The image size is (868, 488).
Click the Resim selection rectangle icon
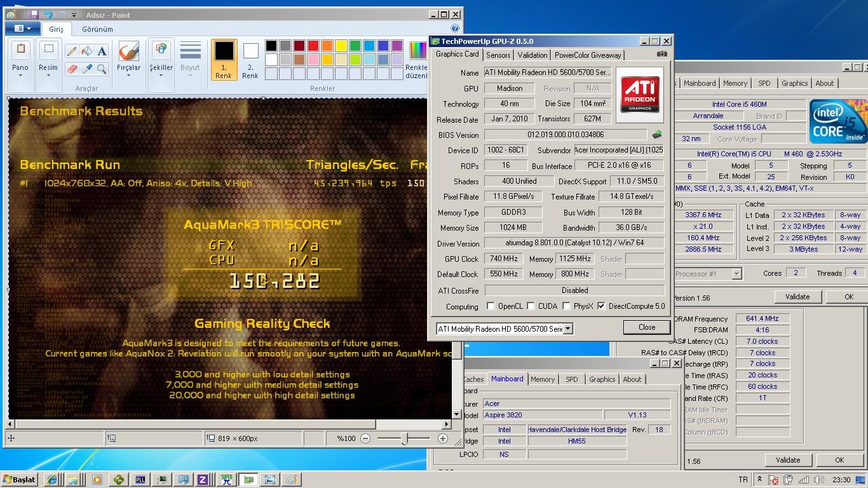[48, 50]
